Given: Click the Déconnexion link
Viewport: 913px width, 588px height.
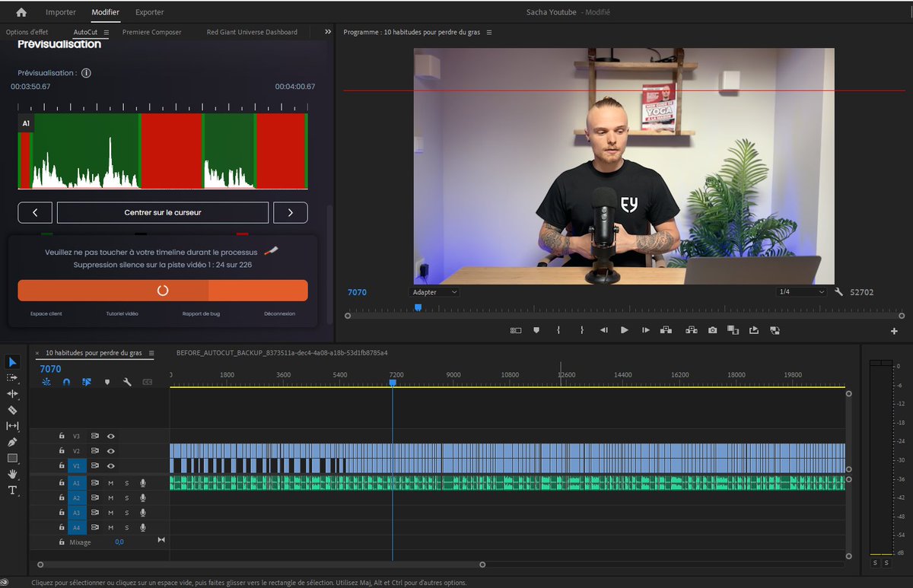Looking at the screenshot, I should pos(279,313).
